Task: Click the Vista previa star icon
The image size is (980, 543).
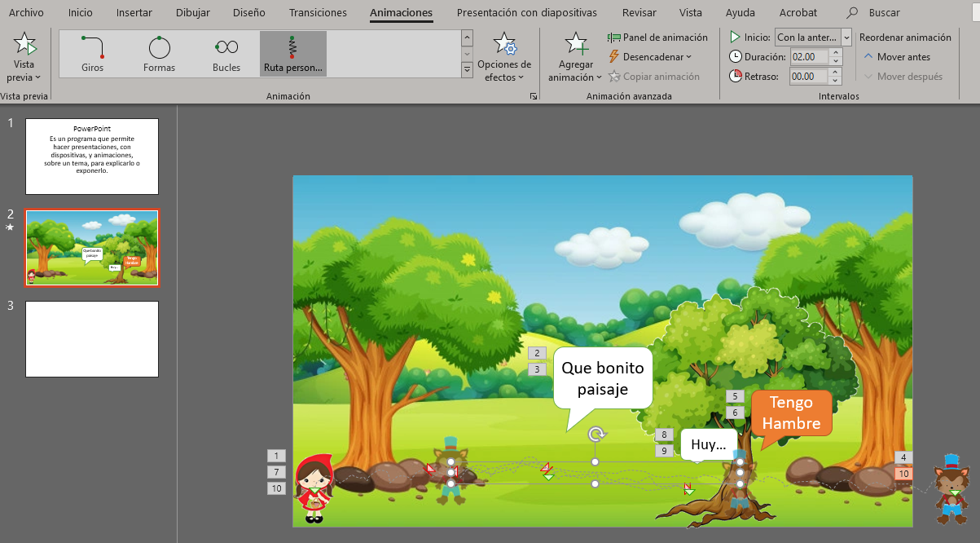Action: coord(24,45)
